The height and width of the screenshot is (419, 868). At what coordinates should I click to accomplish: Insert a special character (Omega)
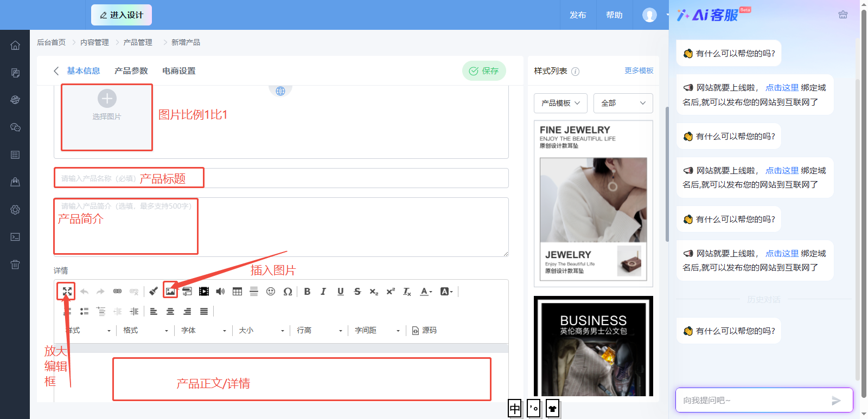[x=288, y=292]
